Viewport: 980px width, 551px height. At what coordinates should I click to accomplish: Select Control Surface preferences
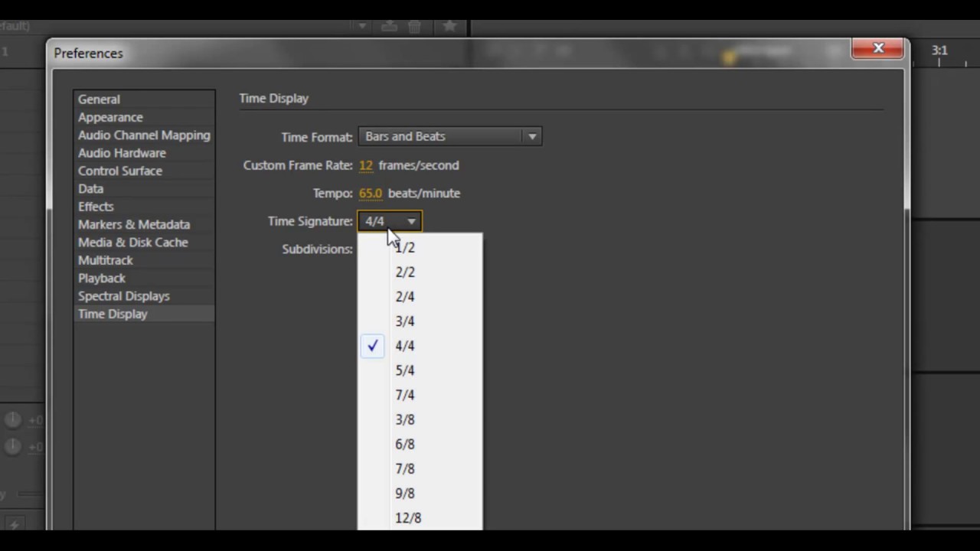point(144,171)
